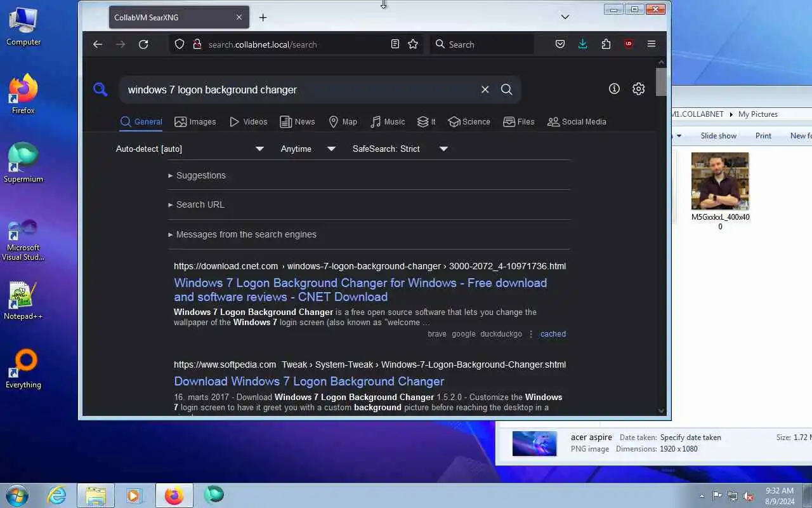
Task: Open the Anytime time range dropdown
Action: 308,149
